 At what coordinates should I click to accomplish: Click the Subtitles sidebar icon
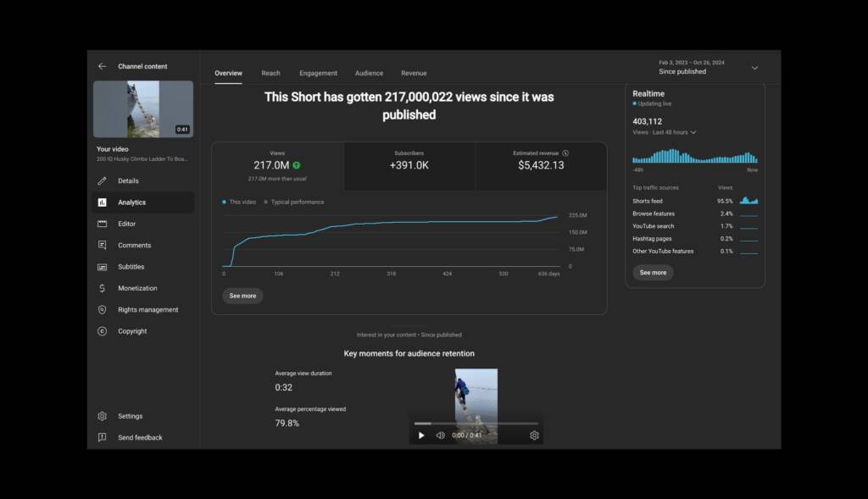pos(102,267)
